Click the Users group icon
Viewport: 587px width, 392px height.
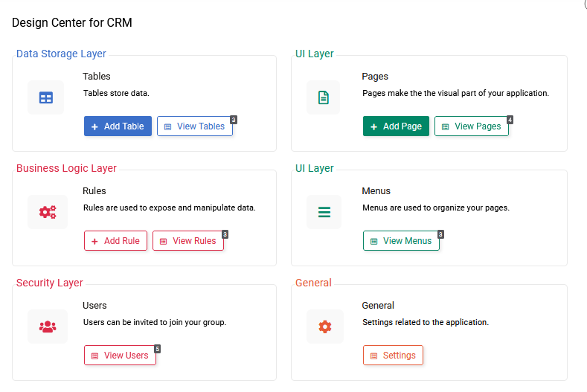pos(47,327)
